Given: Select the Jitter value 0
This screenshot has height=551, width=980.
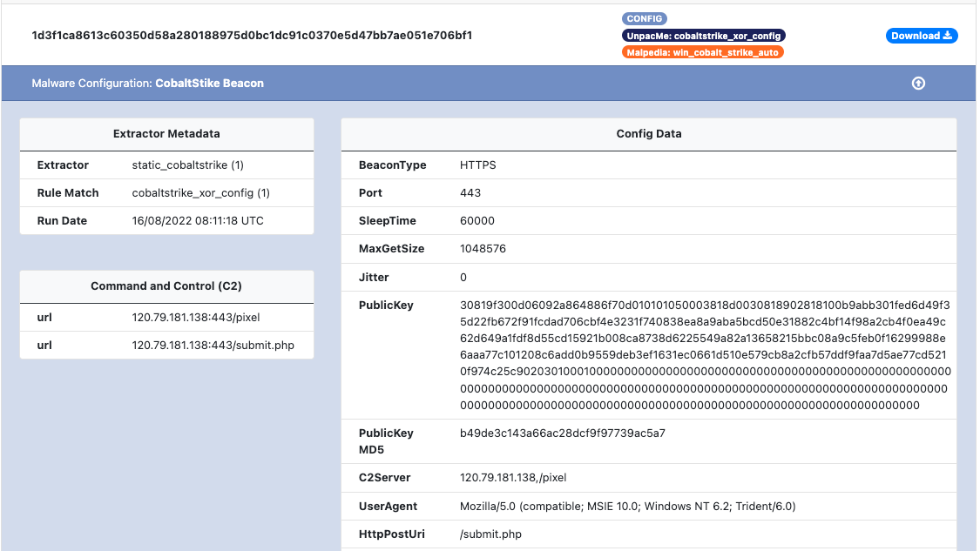Looking at the screenshot, I should point(463,278).
